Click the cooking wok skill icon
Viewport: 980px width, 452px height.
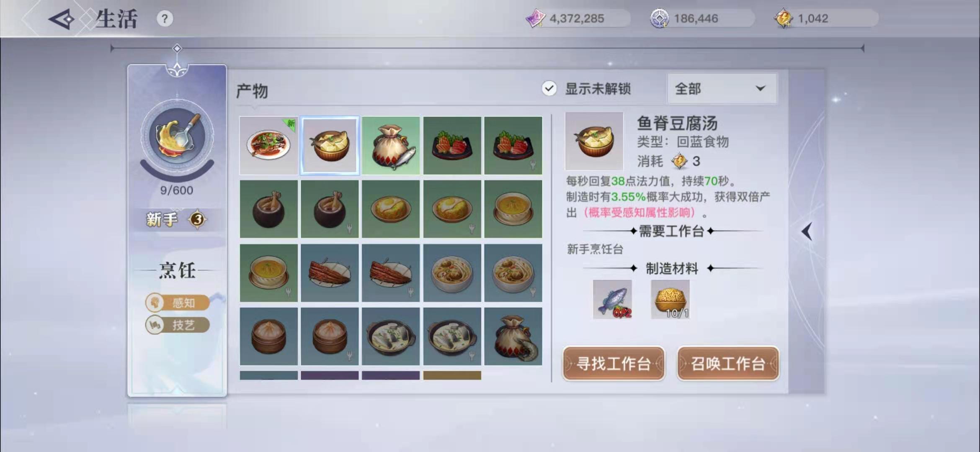[177, 135]
